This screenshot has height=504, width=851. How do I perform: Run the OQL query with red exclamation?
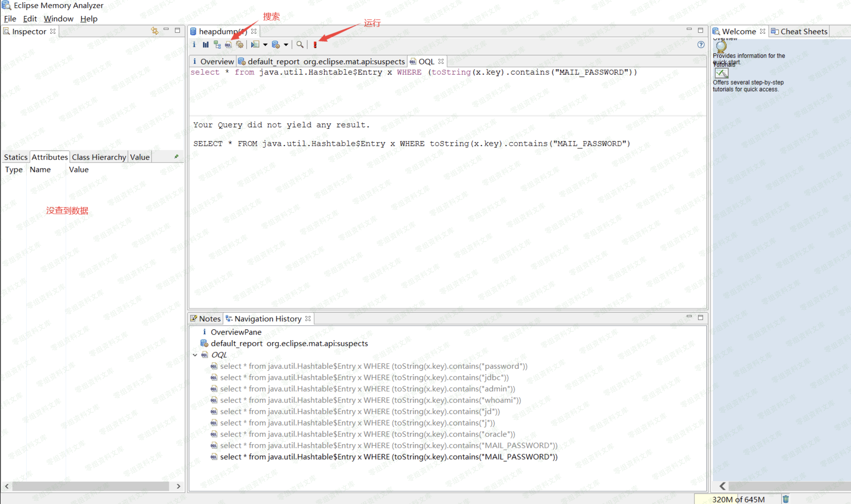coord(315,44)
